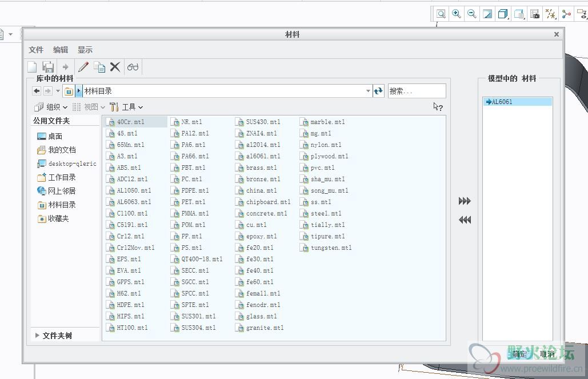Click the 确定 button
This screenshot has height=379, width=588.
coord(519,354)
